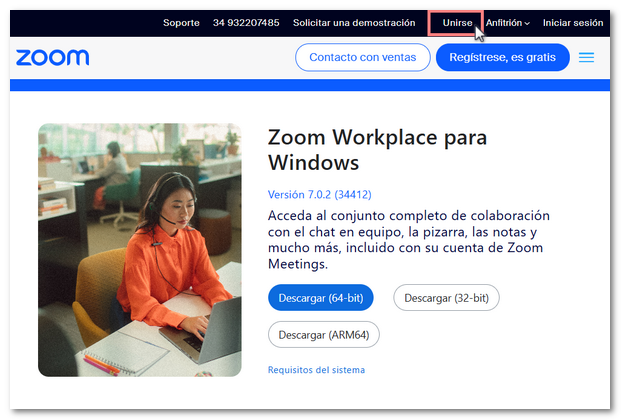Screen dimensions: 621x420
Task: Click Regístrese, es gratis button
Action: point(503,57)
